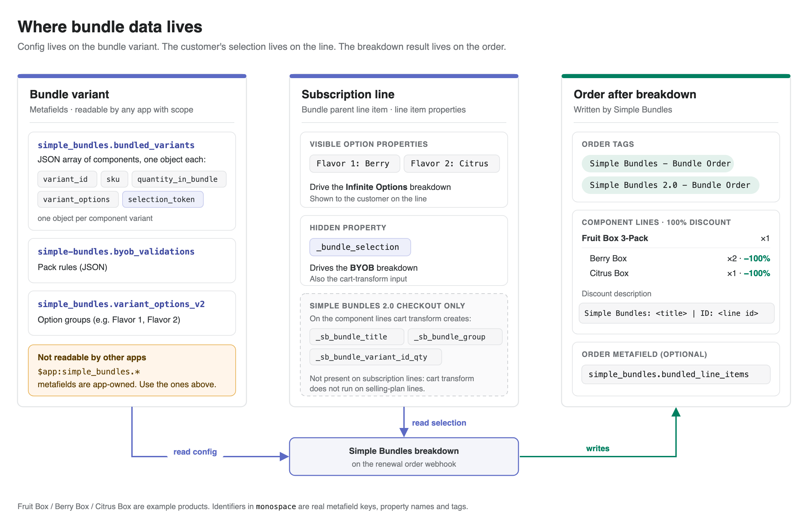Image resolution: width=808 pixels, height=532 pixels.
Task: Click 'Drives the BYOB breakdown' text
Action: [x=364, y=268]
